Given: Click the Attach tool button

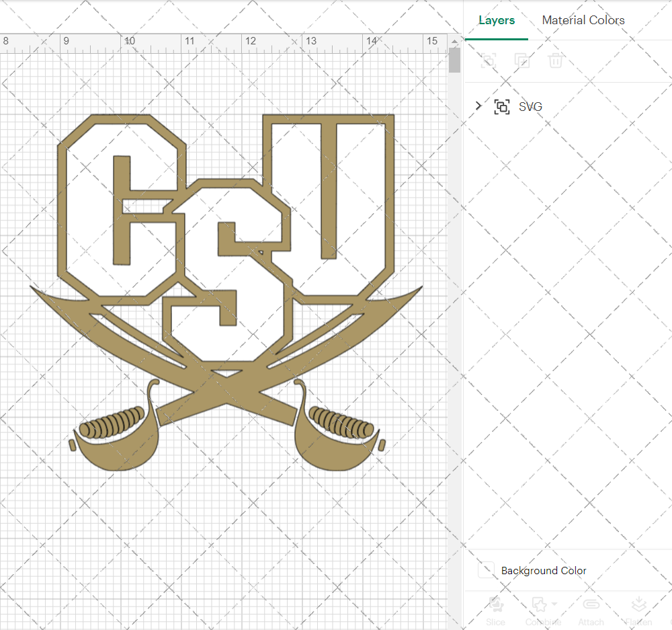Looking at the screenshot, I should 591,611.
